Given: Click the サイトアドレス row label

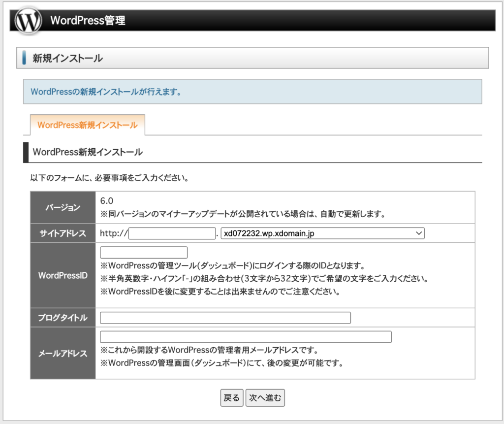Looking at the screenshot, I should coord(63,233).
